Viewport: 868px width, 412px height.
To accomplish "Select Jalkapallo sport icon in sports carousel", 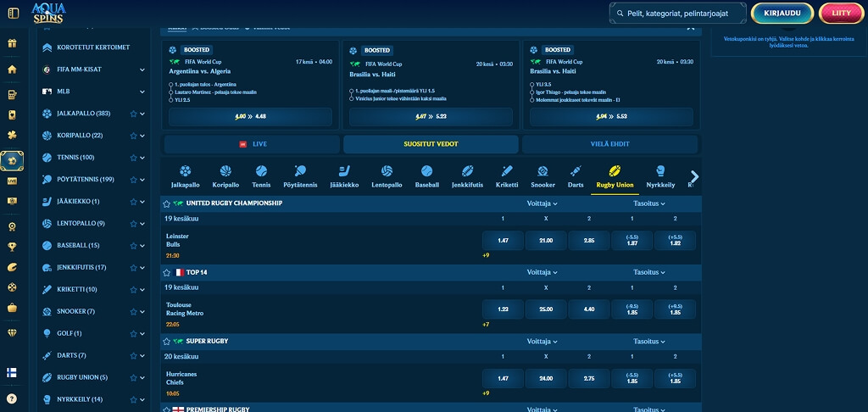I will pyautogui.click(x=185, y=177).
